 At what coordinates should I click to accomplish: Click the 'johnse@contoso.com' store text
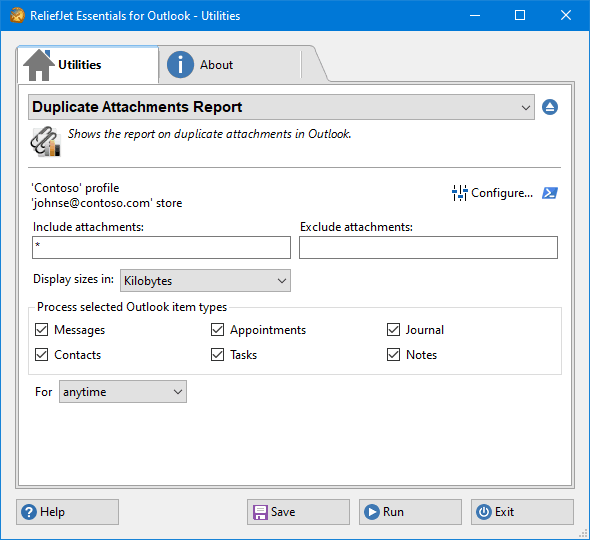click(x=107, y=203)
